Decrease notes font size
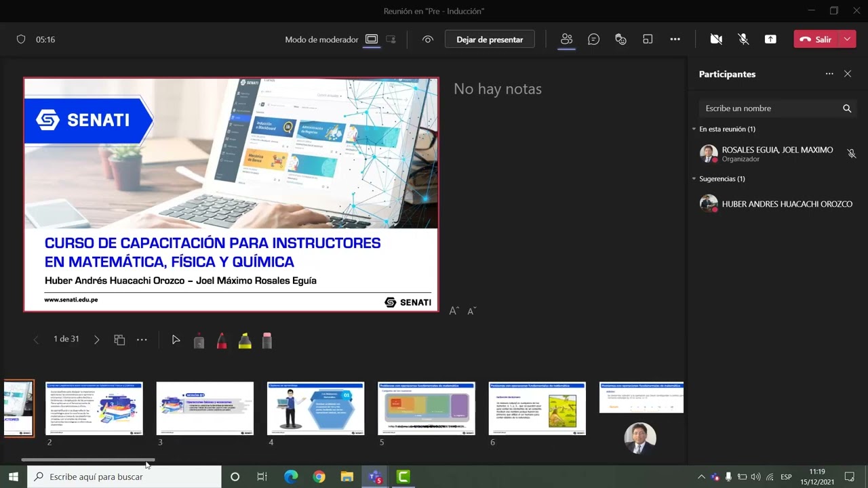 [472, 310]
